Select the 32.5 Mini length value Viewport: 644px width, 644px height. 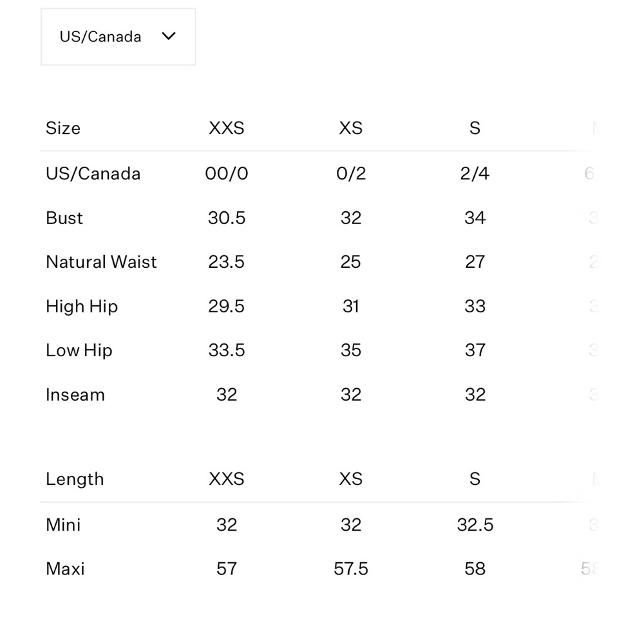point(475,525)
